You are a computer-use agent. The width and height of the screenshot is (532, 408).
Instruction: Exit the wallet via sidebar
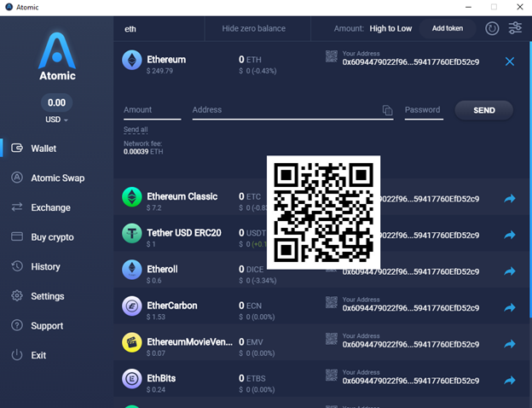coord(38,355)
